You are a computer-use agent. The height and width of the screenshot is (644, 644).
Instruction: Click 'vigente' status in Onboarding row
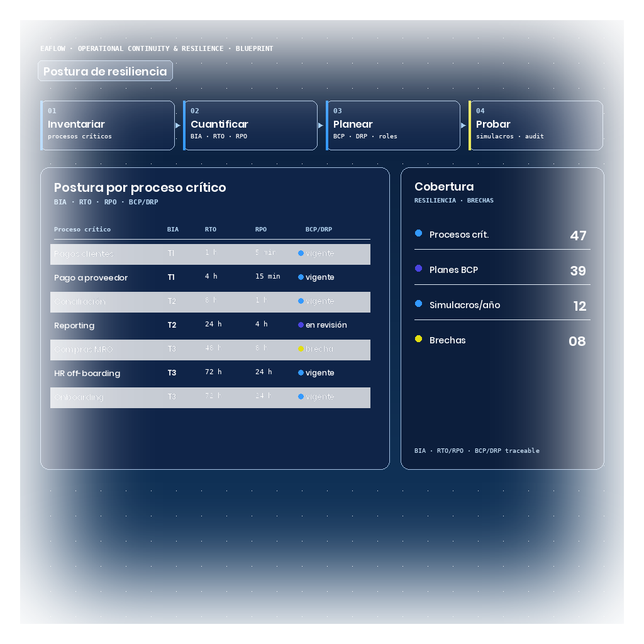point(320,396)
